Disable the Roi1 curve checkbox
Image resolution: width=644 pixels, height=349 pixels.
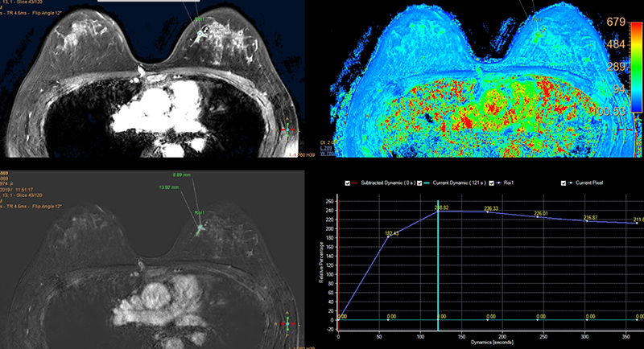click(492, 183)
